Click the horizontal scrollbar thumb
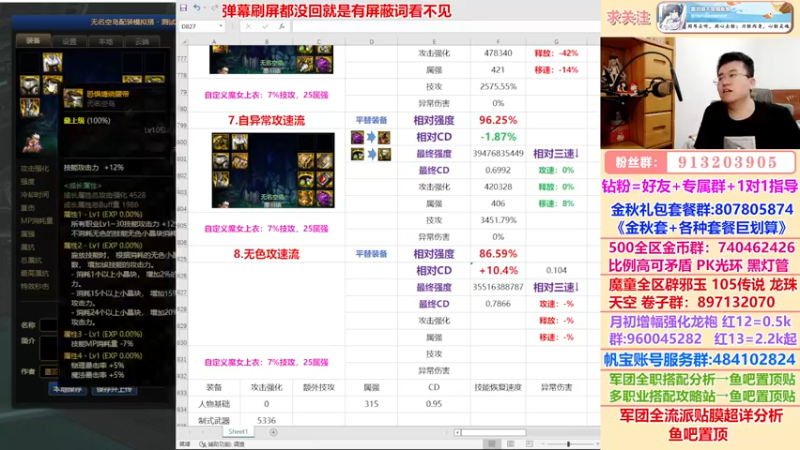Screen dimensions: 800x450 (493, 433)
